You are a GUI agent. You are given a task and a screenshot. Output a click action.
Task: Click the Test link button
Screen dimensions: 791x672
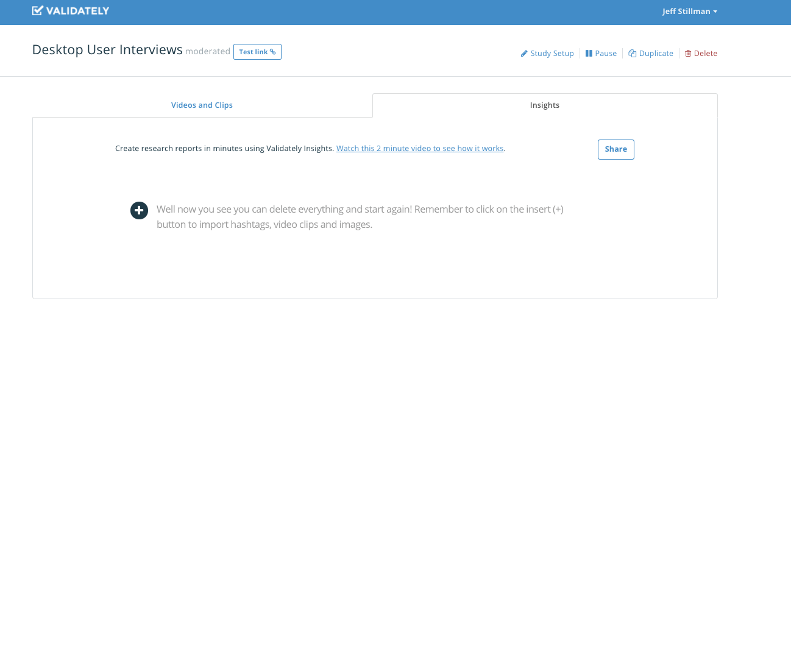tap(257, 52)
